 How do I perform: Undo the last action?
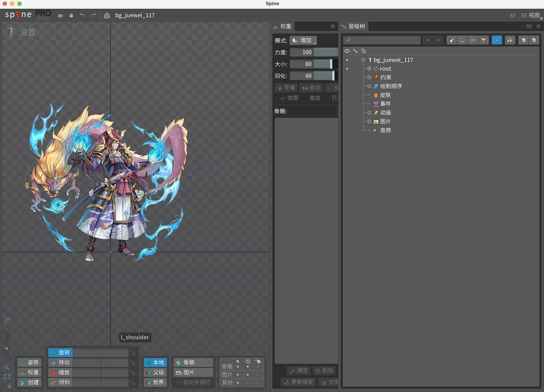(x=82, y=16)
